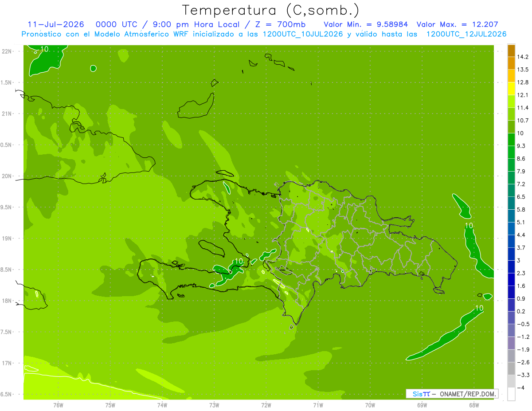Image resolution: width=532 pixels, height=411 pixels.
Task: Click the '5.1' color bar label
Action: pos(521,222)
